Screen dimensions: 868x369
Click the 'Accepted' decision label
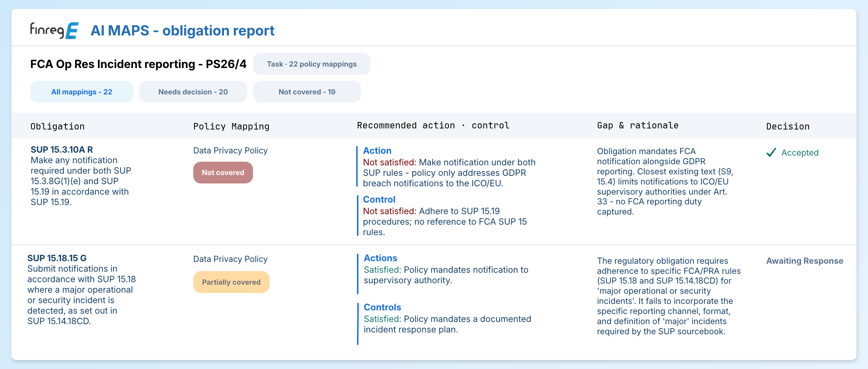click(800, 153)
